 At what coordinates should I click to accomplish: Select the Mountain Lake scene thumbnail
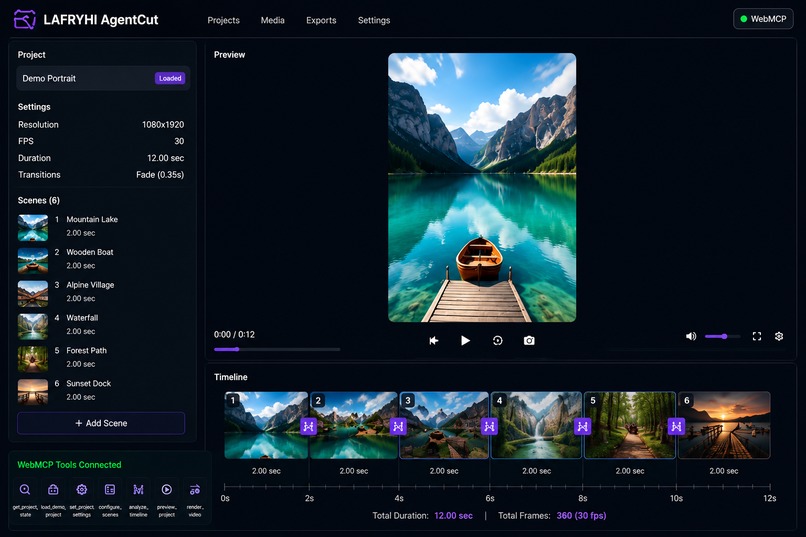(x=33, y=228)
